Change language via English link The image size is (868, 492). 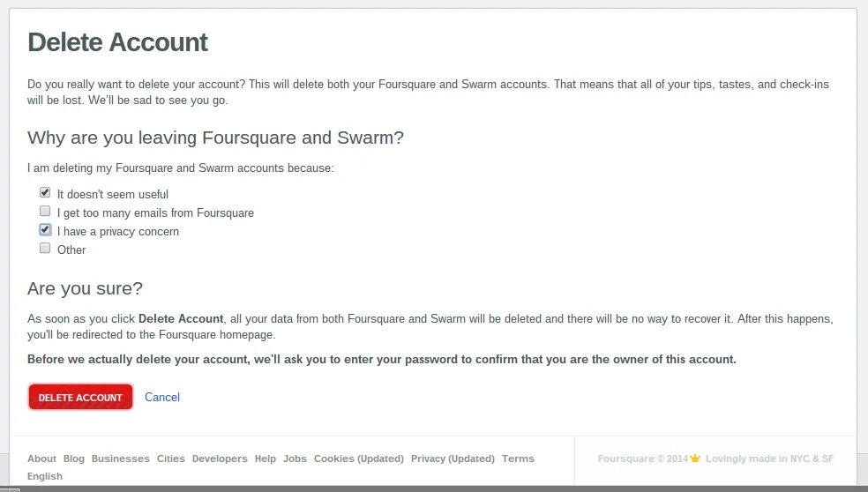pyautogui.click(x=45, y=476)
